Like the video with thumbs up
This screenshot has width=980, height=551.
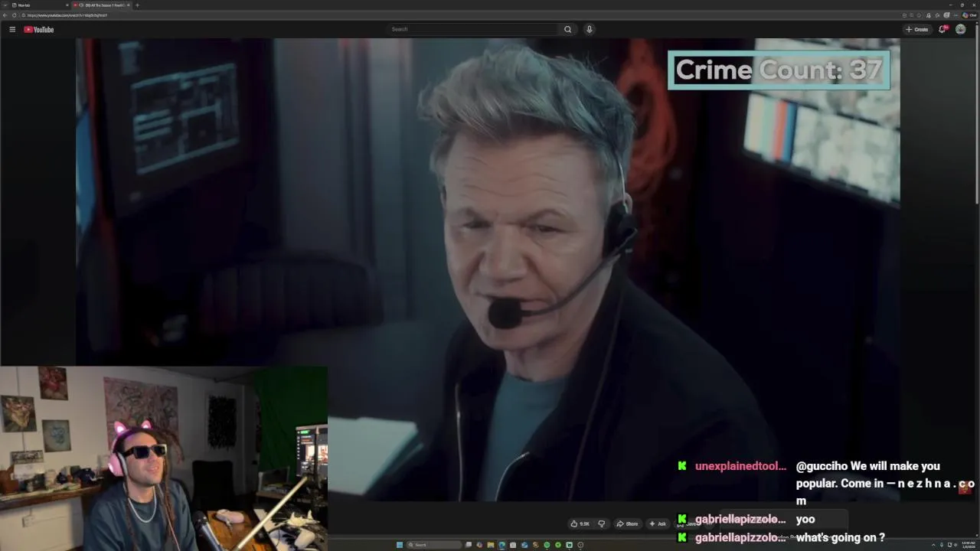point(580,523)
